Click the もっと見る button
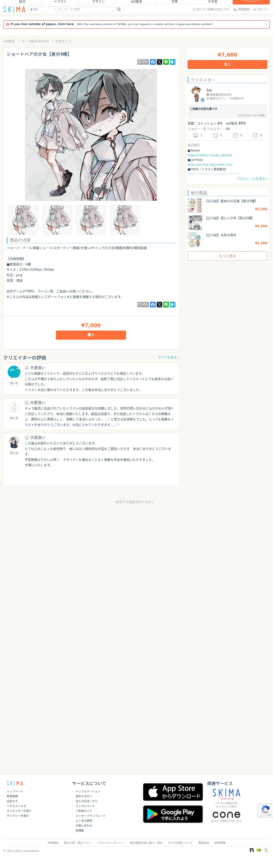The height and width of the screenshot is (868, 273). [227, 256]
